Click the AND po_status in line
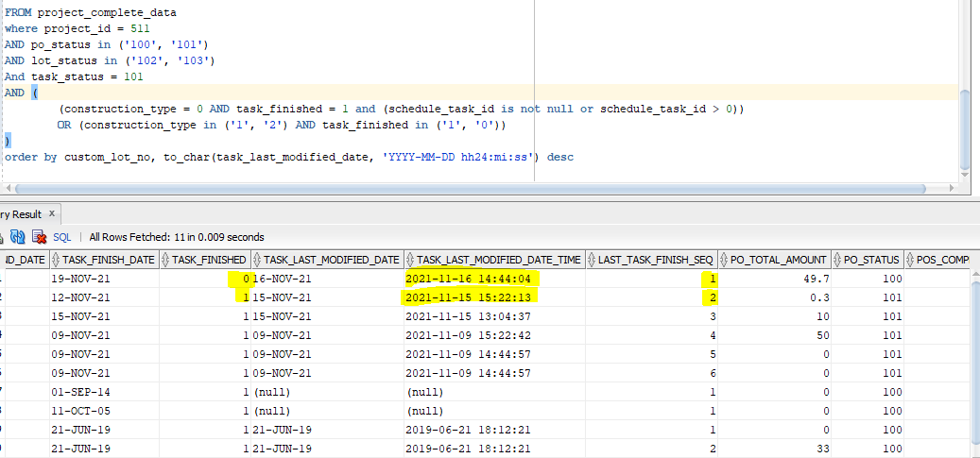Screen dimensions: 980x458 [106, 44]
